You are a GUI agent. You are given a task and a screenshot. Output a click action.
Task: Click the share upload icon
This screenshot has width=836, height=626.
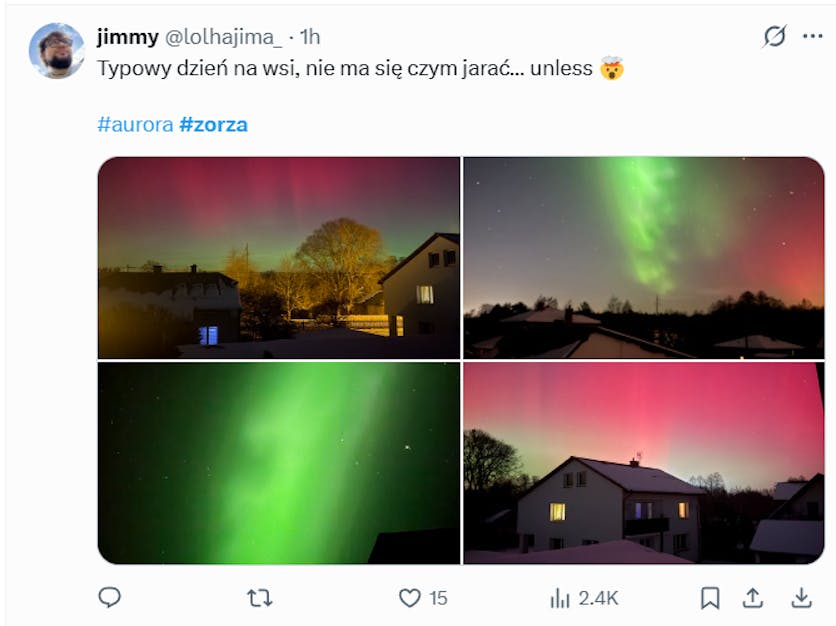tap(755, 598)
